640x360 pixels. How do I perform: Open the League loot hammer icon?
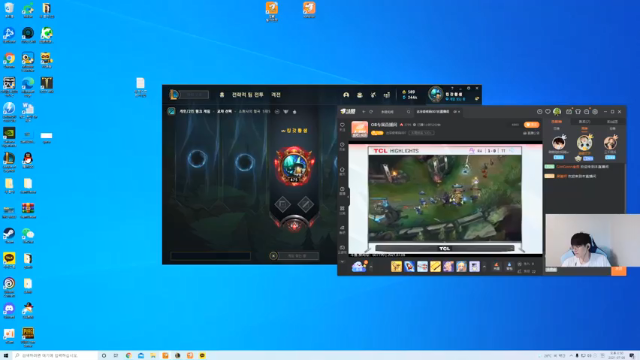pyautogui.click(x=373, y=95)
